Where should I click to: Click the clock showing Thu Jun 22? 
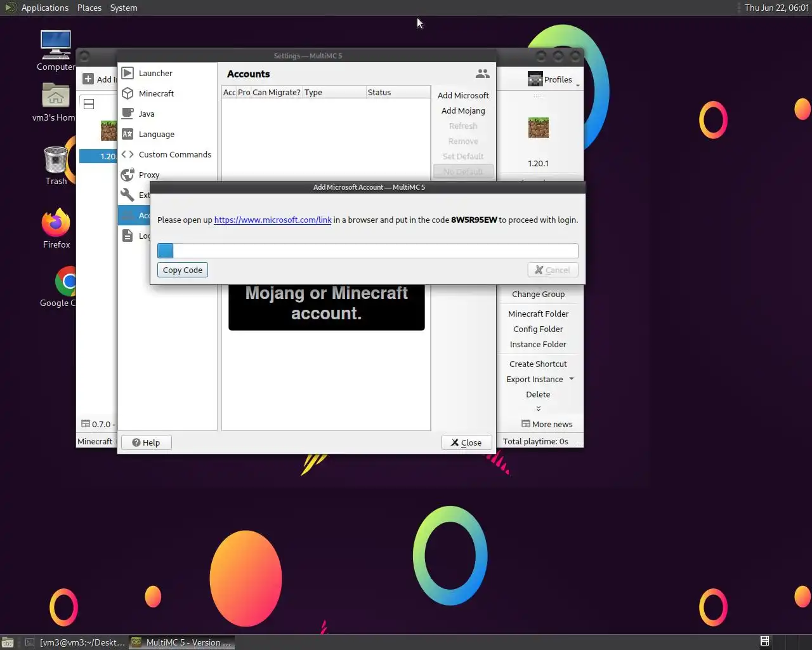(x=776, y=8)
